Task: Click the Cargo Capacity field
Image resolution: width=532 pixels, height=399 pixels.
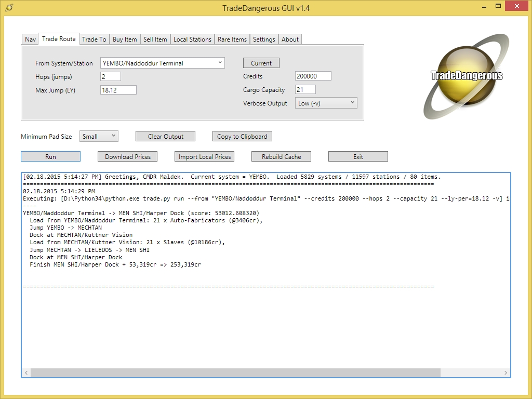Action: [305, 89]
